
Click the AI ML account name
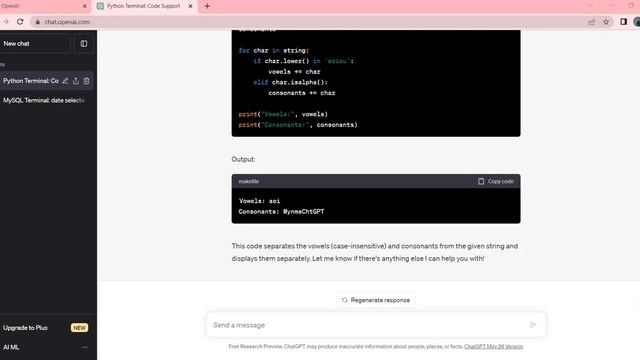click(11, 347)
